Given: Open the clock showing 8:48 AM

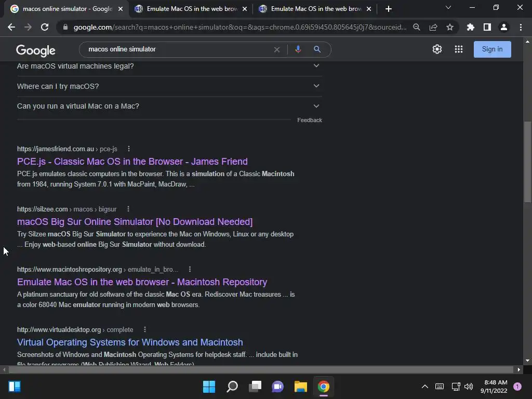Looking at the screenshot, I should pyautogui.click(x=494, y=387).
